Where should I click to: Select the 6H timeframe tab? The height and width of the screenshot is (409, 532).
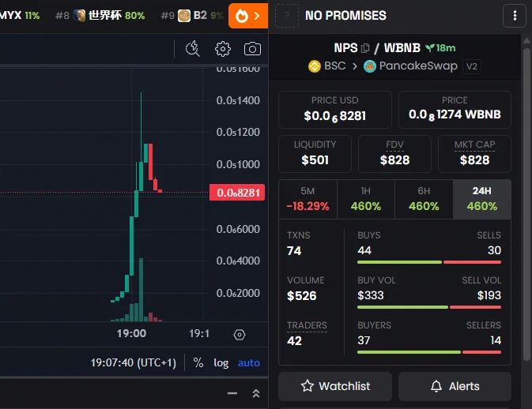point(424,199)
